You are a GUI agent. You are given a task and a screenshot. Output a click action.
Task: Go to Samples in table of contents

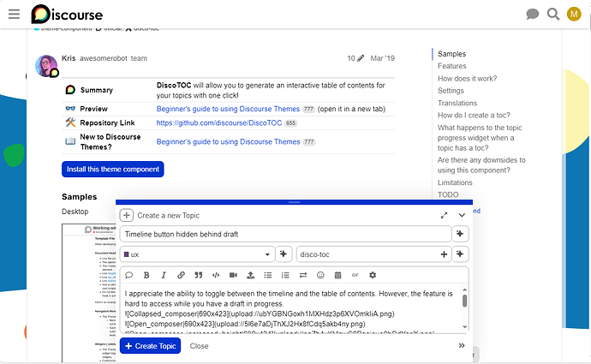pos(451,54)
